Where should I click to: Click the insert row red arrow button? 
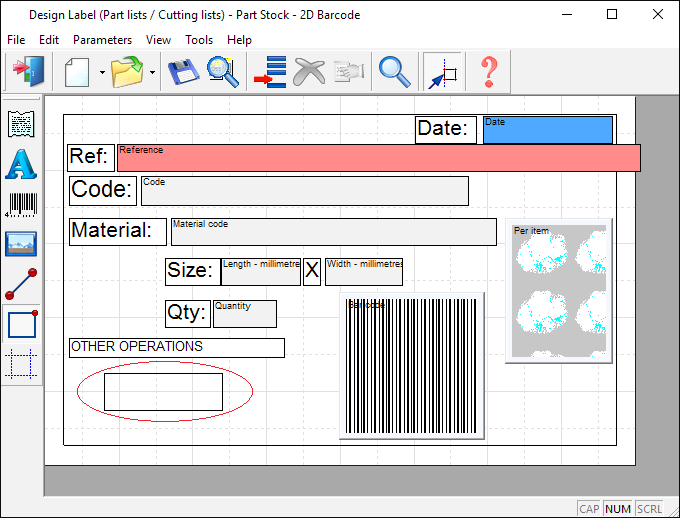270,72
